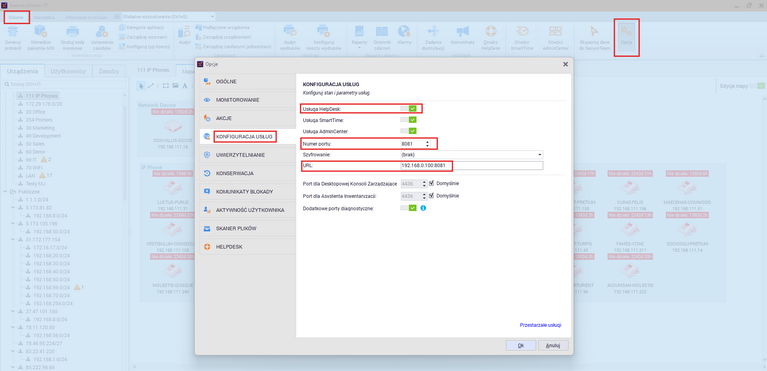Select AKTYWNOŚĆ UŻYTKOWNIKA options section
Viewport: 767px width, 371px height.
248,210
